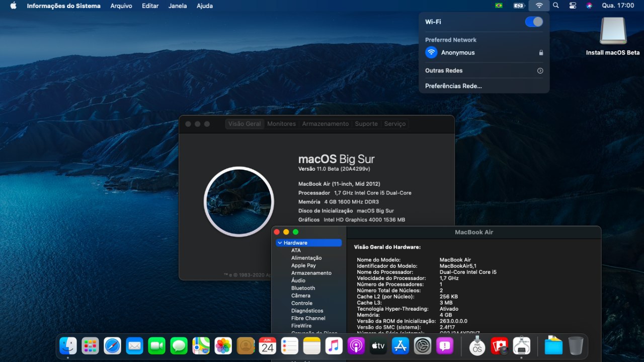The image size is (644, 362).
Task: Open Calendar showing 24 in Dock
Action: coord(268,346)
